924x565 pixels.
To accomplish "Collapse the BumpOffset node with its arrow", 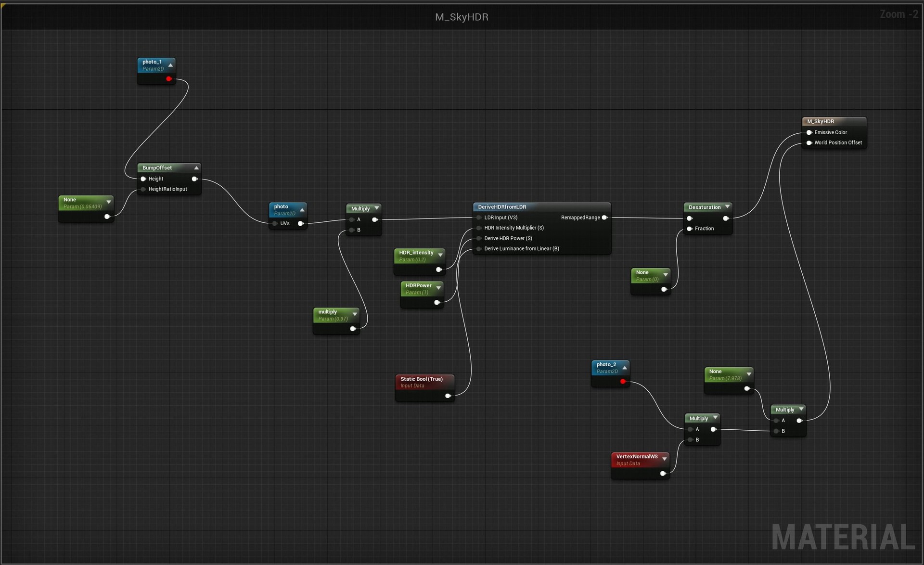I will pos(196,168).
